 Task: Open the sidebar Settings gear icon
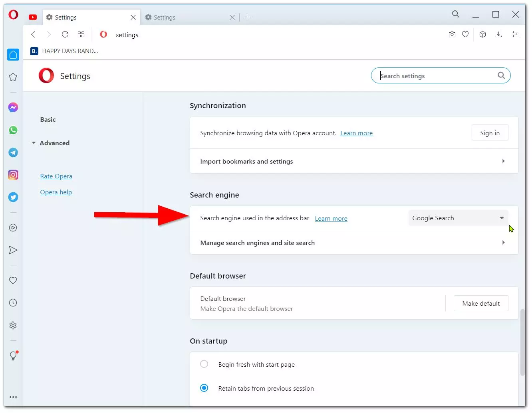13,326
